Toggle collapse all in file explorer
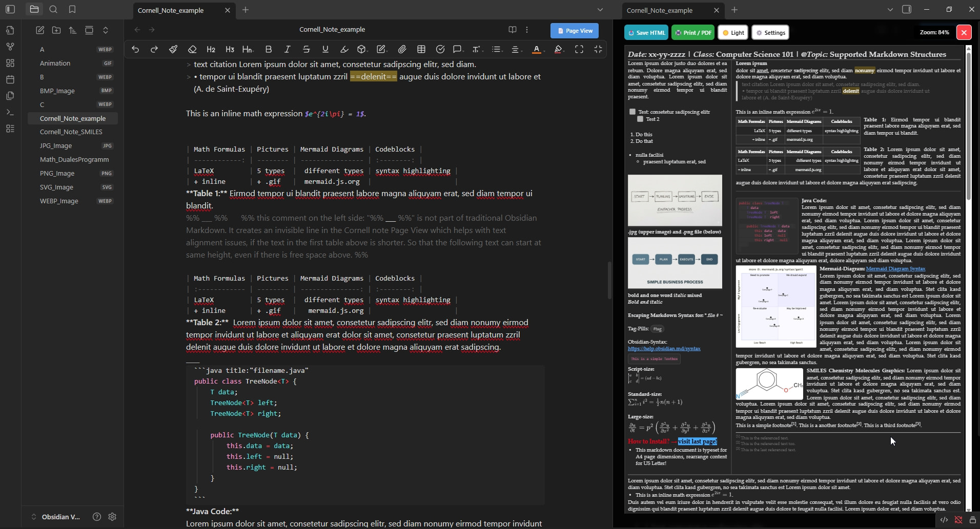Viewport: 980px width, 529px height. [106, 30]
